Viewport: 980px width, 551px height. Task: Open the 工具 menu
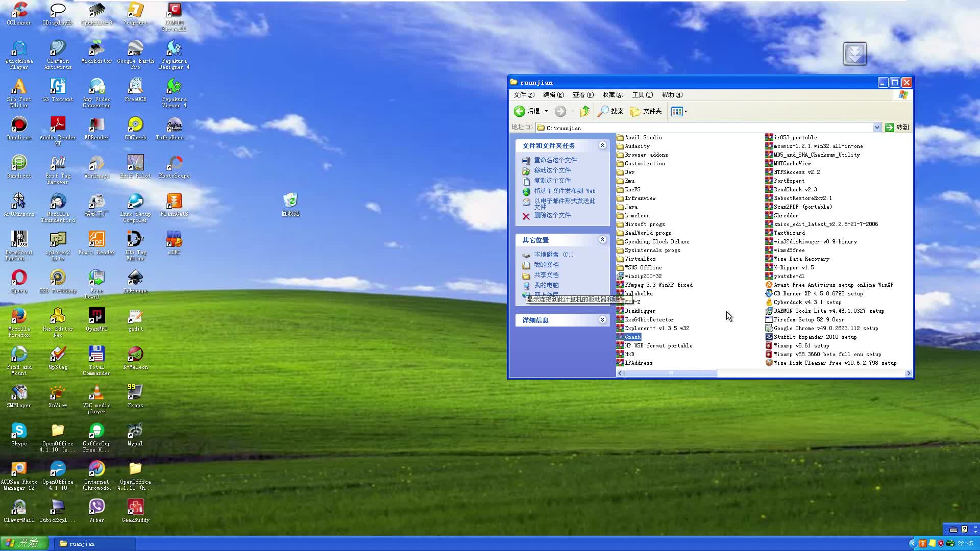pyautogui.click(x=642, y=94)
